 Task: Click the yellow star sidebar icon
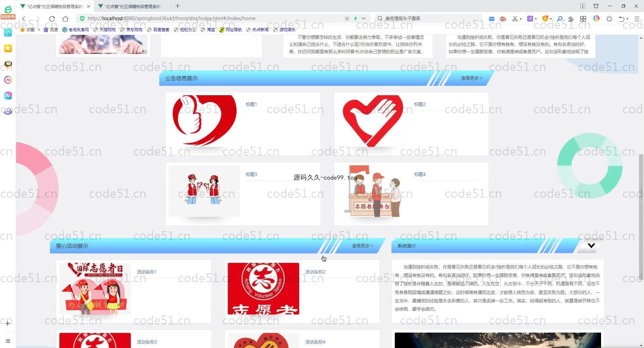8,48
